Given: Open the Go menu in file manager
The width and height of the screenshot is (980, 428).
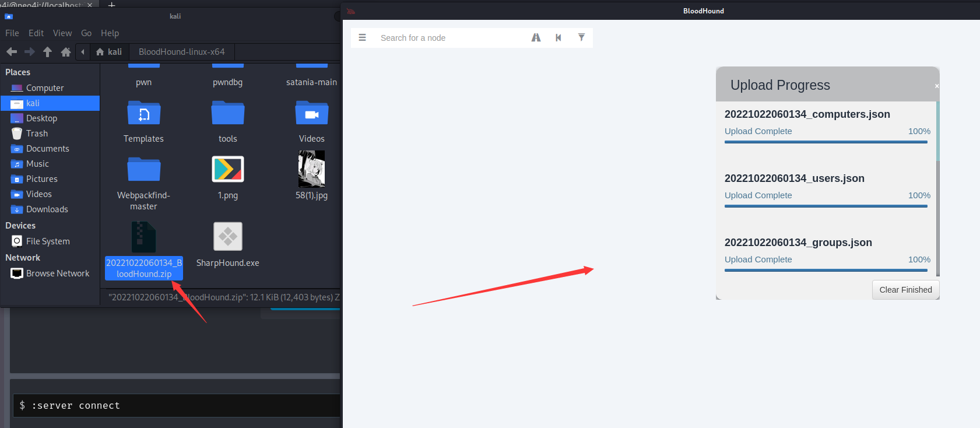Looking at the screenshot, I should click(86, 33).
